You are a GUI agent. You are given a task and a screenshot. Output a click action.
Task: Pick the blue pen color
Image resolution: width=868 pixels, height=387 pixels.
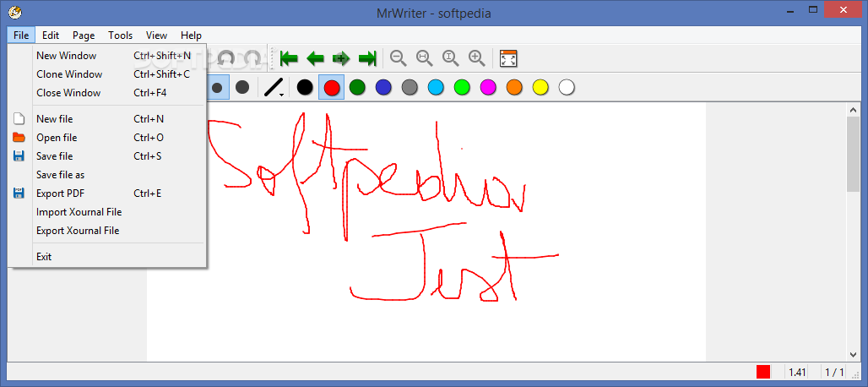(383, 88)
